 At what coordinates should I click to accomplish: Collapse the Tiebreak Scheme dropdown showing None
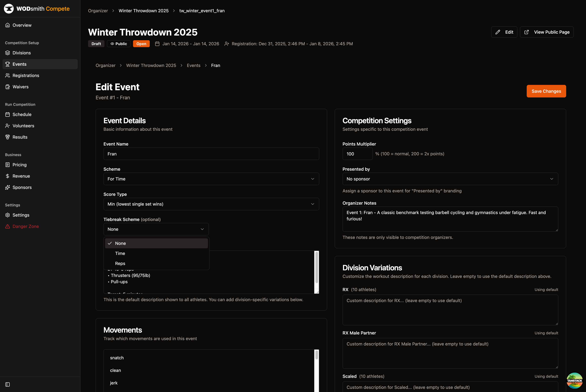(x=156, y=229)
